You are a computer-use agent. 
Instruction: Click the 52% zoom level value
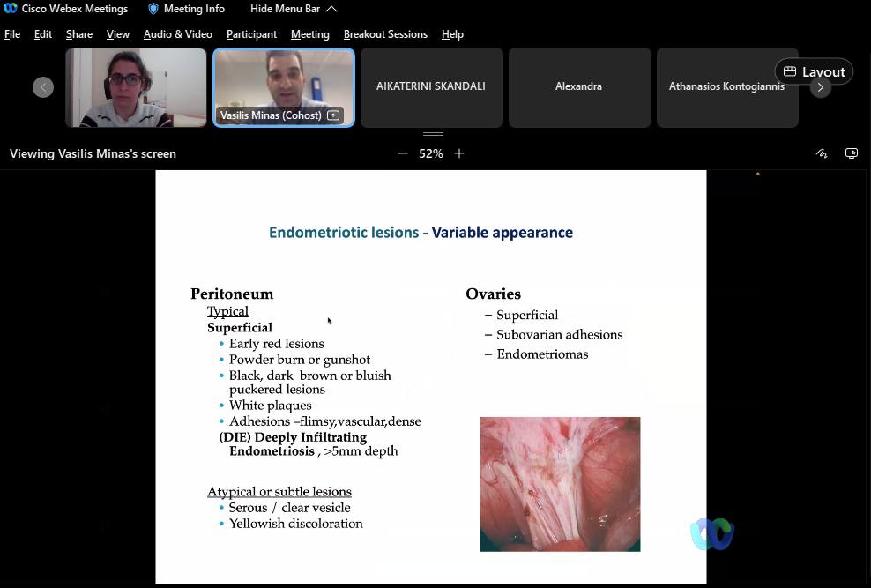click(431, 153)
